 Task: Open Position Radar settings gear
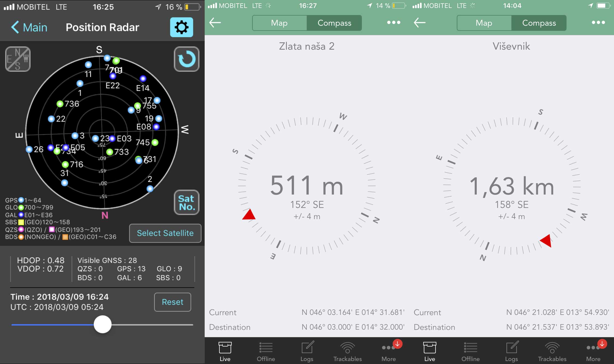(x=181, y=27)
